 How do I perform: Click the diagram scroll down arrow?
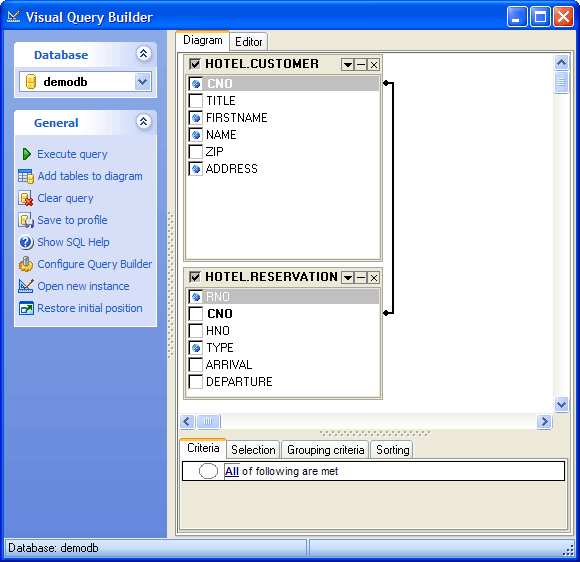[562, 404]
